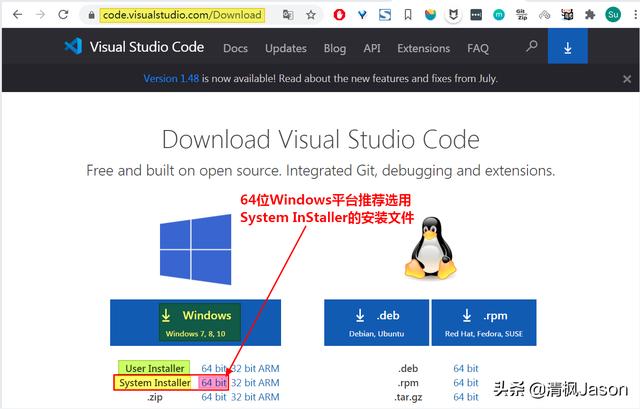This screenshot has width=640, height=409.
Task: Click the gray cloud extension icon
Action: pos(544,16)
